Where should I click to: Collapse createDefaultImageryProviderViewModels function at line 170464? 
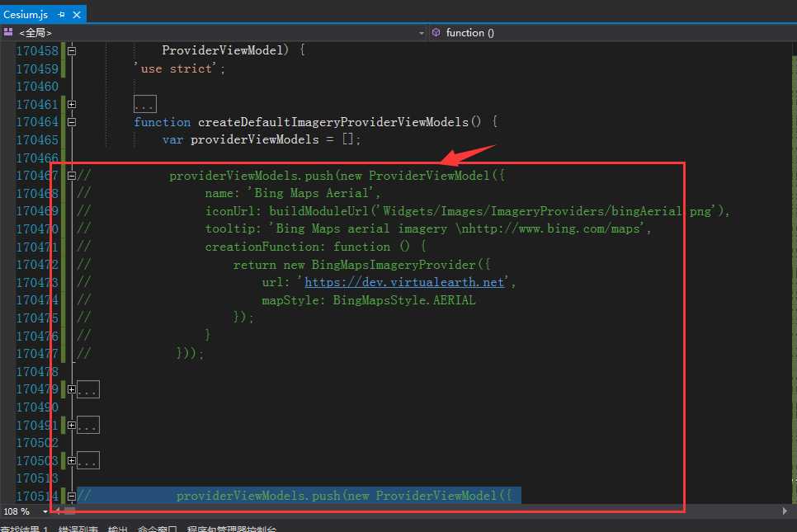tap(72, 122)
